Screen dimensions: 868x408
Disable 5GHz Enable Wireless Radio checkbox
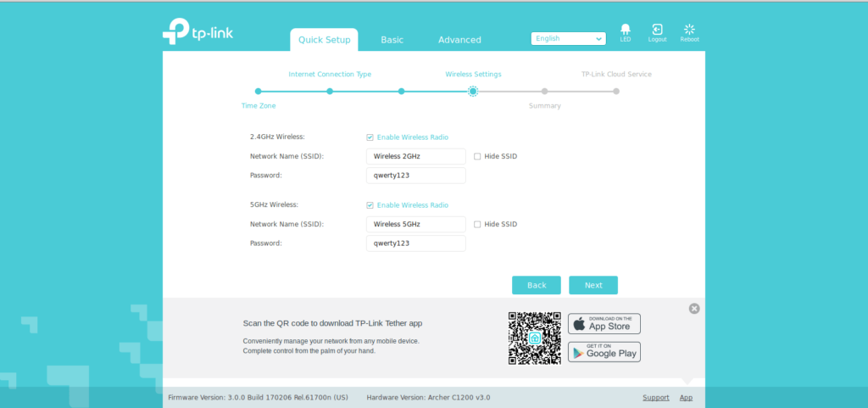pos(370,204)
